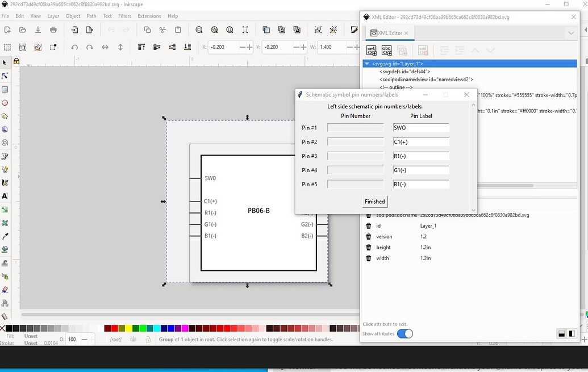Save document with download-arrow icon
The width and height of the screenshot is (588, 372).
(38, 30)
